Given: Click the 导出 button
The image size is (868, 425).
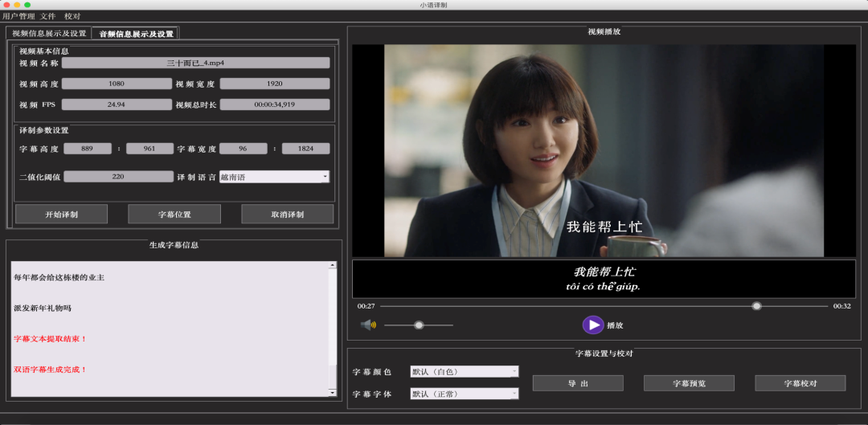Looking at the screenshot, I should [x=578, y=383].
